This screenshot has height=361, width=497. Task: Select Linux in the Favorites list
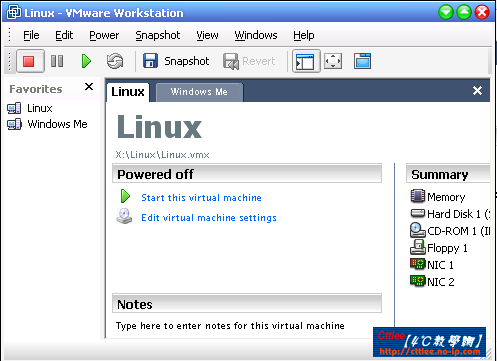click(40, 108)
